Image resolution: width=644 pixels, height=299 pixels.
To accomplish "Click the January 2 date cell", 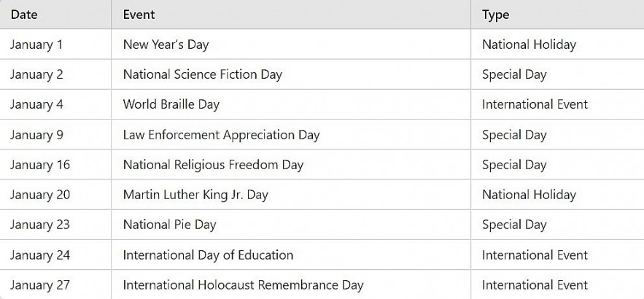I will click(x=36, y=74).
